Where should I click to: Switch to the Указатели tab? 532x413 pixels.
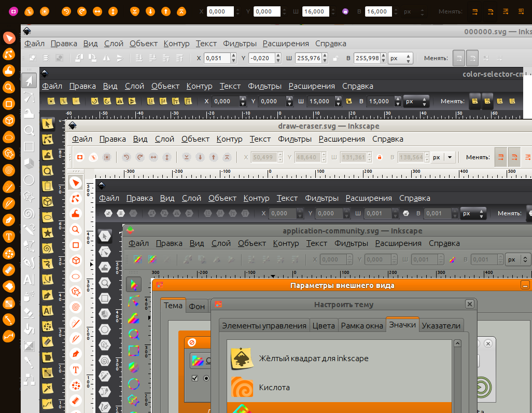[441, 326]
